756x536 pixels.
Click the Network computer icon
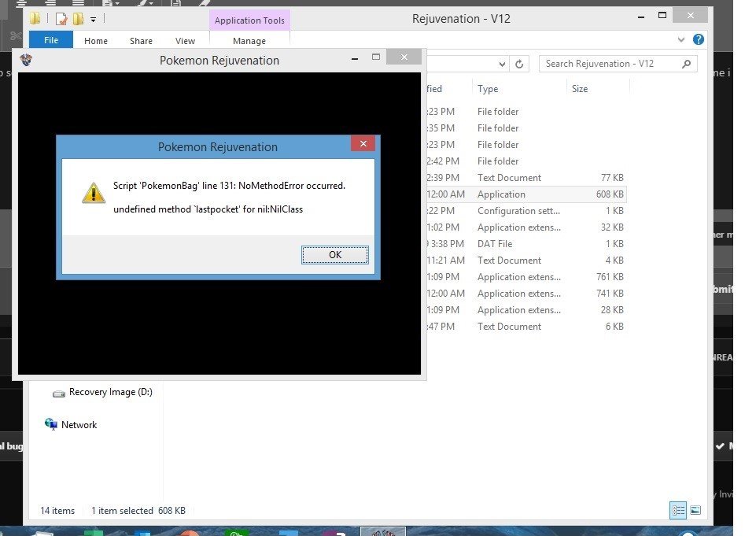point(50,424)
